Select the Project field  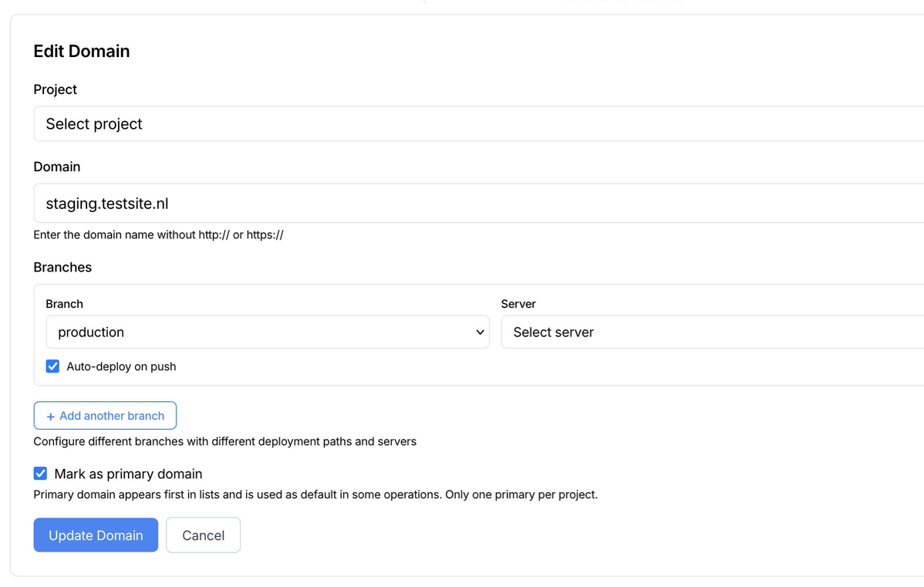click(55, 89)
